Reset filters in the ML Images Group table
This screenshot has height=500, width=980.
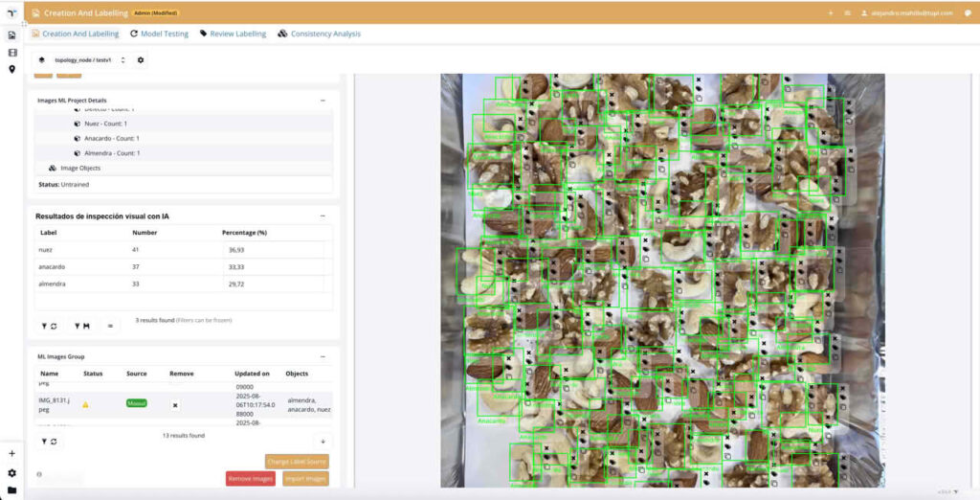click(50, 441)
